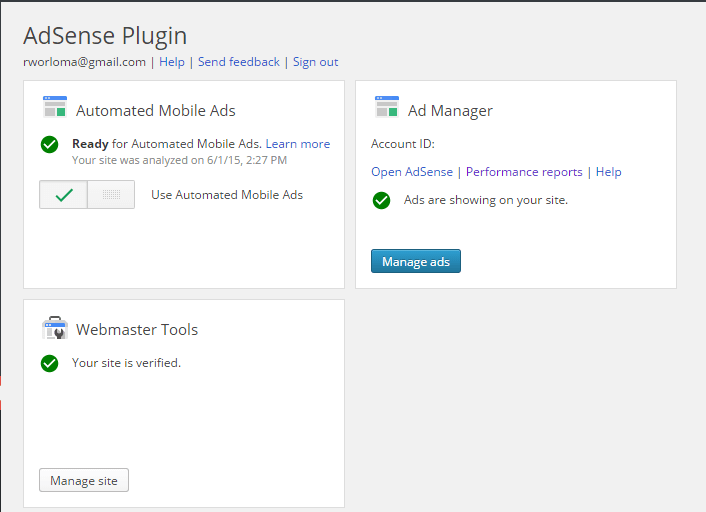
Task: Click Send feedback link
Action: click(x=239, y=62)
